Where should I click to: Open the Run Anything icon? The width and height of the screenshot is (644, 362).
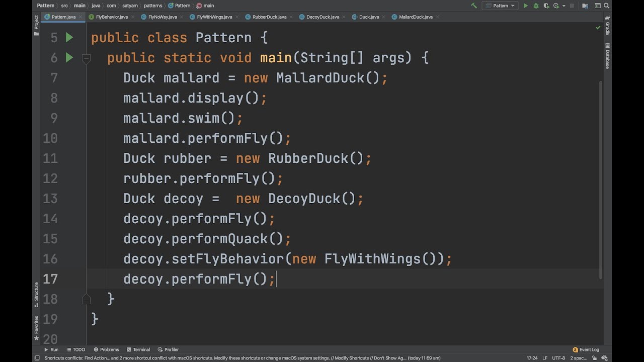(x=598, y=6)
